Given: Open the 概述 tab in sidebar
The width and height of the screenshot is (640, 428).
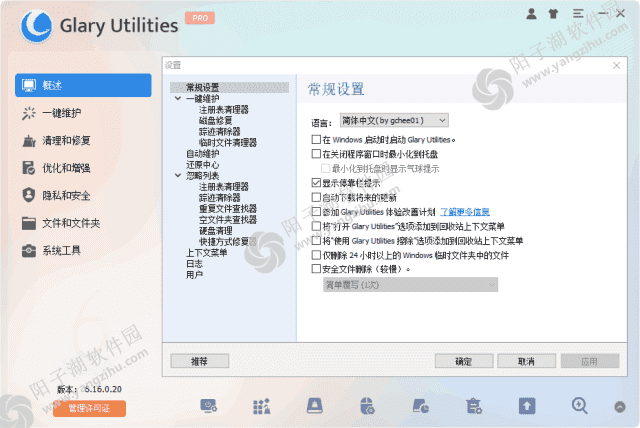Looking at the screenshot, I should 83,85.
